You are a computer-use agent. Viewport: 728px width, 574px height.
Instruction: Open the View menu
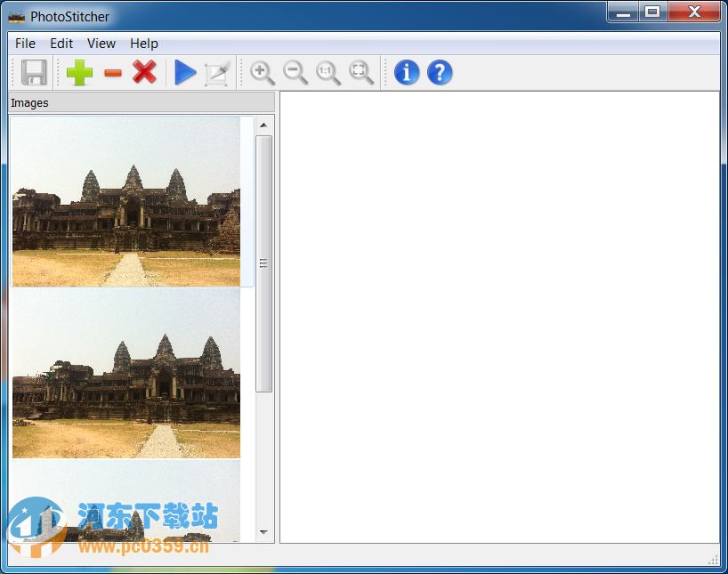point(101,43)
